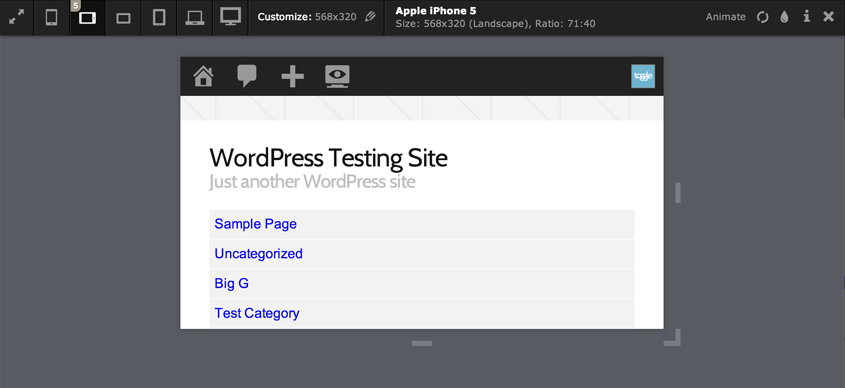Image resolution: width=845 pixels, height=388 pixels.
Task: Click the monitor with eye preview icon
Action: [x=337, y=77]
